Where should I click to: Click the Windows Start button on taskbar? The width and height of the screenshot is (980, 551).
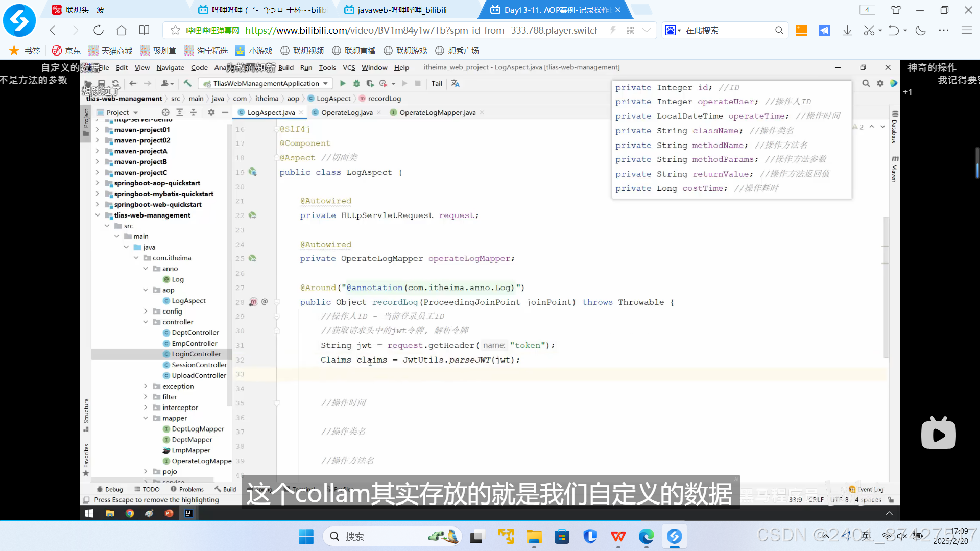[x=306, y=536]
